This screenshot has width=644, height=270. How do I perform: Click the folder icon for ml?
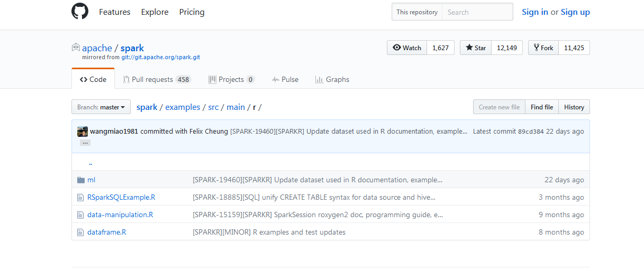(x=80, y=180)
